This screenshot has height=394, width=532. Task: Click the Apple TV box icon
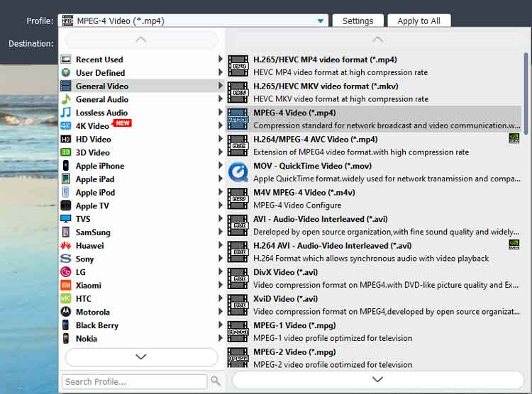click(66, 206)
